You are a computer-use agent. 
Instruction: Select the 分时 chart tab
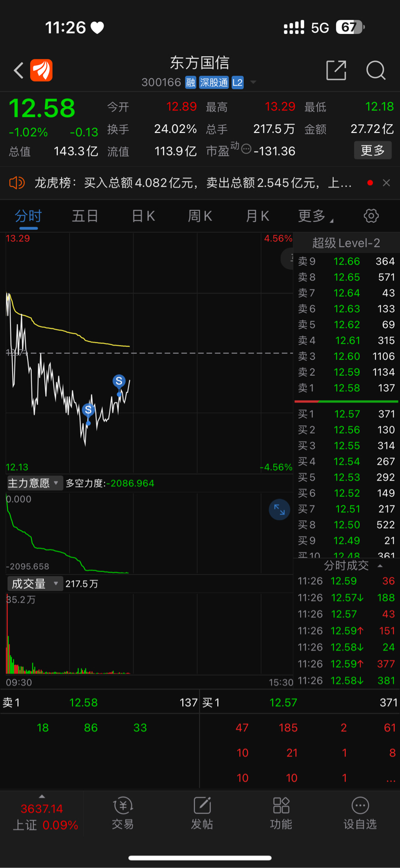click(28, 216)
